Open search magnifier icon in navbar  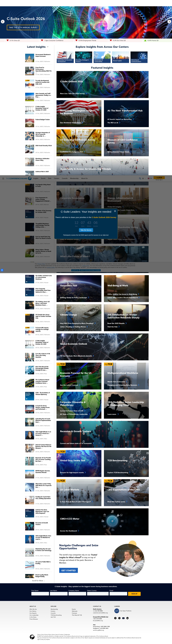click(x=140, y=179)
